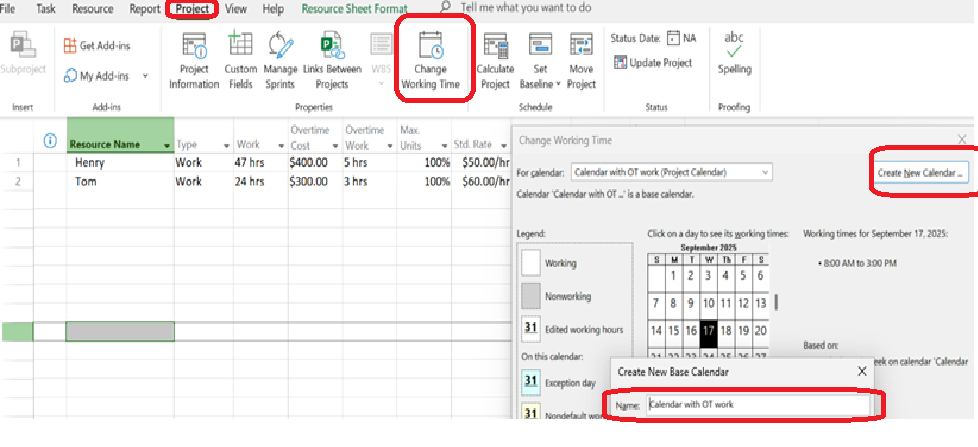Select September 10 on the calendar
The height and width of the screenshot is (447, 978).
(708, 304)
